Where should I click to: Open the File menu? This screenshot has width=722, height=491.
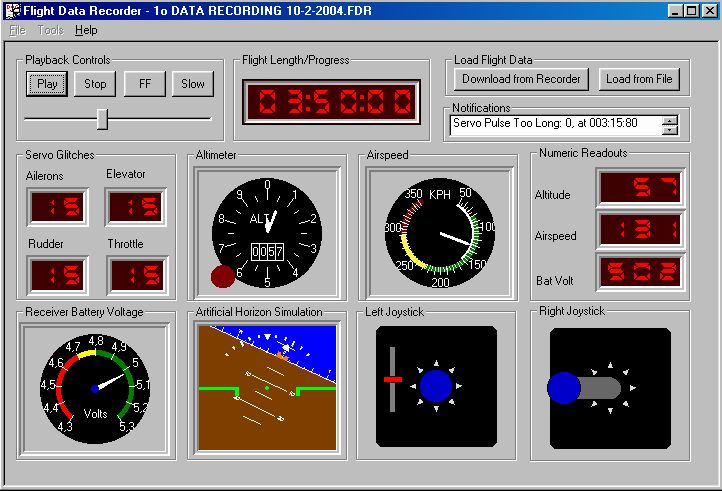[x=17, y=30]
